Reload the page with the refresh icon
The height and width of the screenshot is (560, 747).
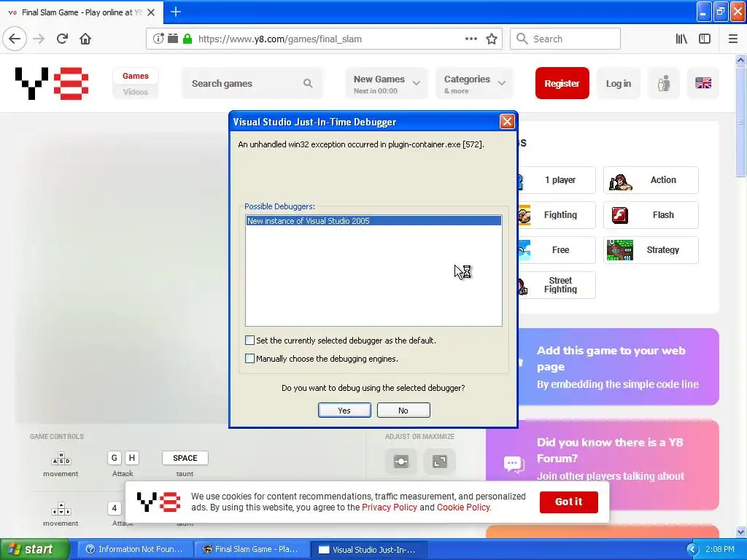tap(62, 39)
